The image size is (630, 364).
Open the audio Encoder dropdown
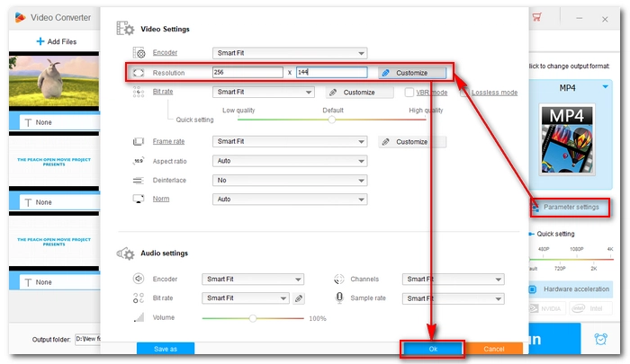253,279
